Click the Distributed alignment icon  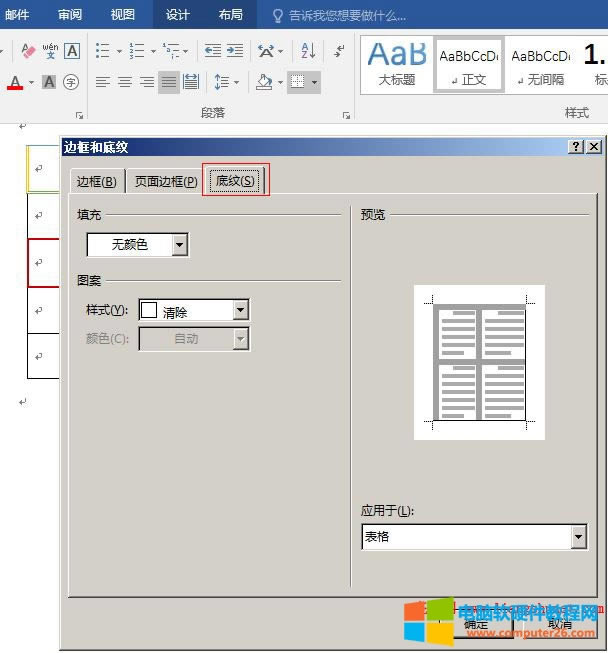coord(191,82)
